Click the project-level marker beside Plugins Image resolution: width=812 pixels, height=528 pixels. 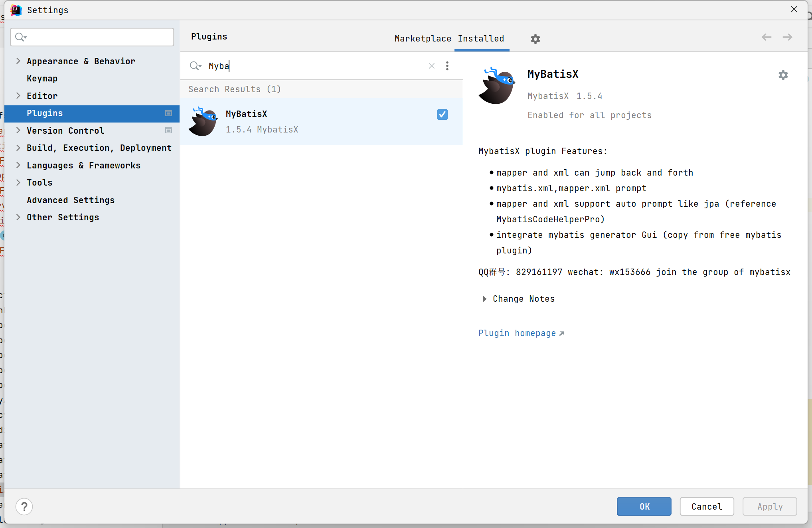168,113
